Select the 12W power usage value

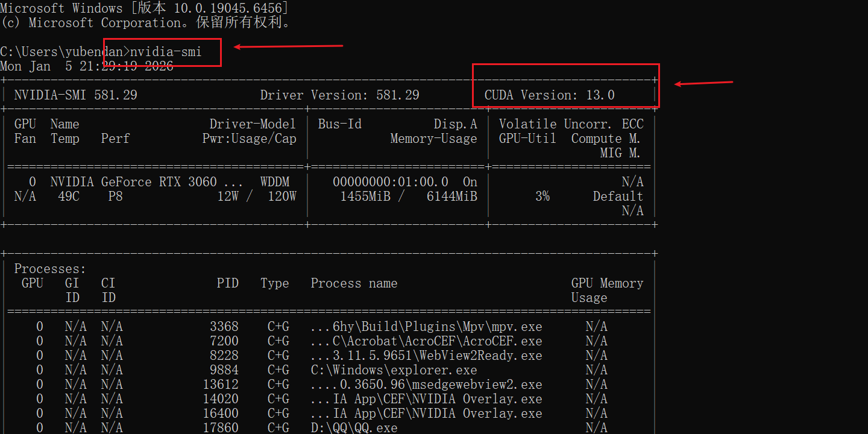(x=227, y=197)
